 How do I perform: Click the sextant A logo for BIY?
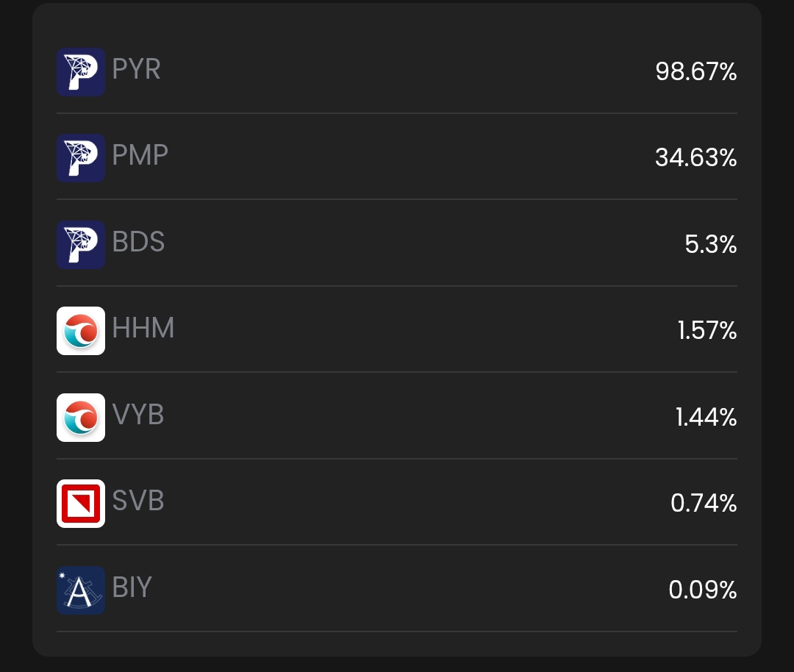click(x=81, y=590)
